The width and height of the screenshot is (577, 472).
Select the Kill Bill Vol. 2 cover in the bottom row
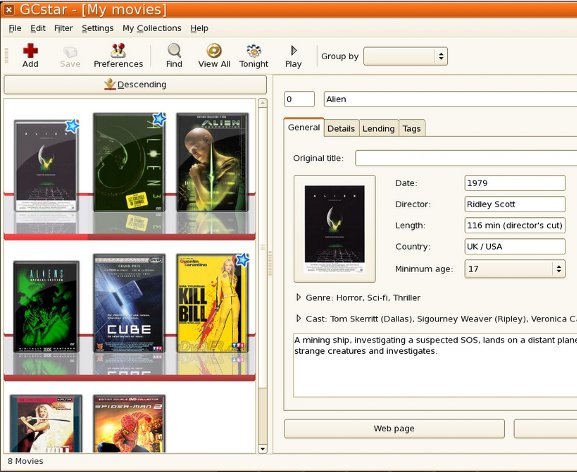pyautogui.click(x=46, y=423)
